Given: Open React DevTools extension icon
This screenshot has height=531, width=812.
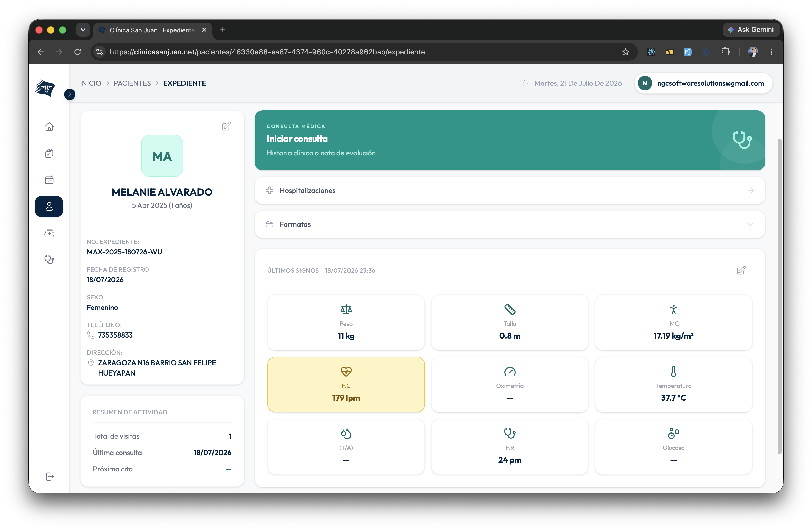Looking at the screenshot, I should (651, 52).
